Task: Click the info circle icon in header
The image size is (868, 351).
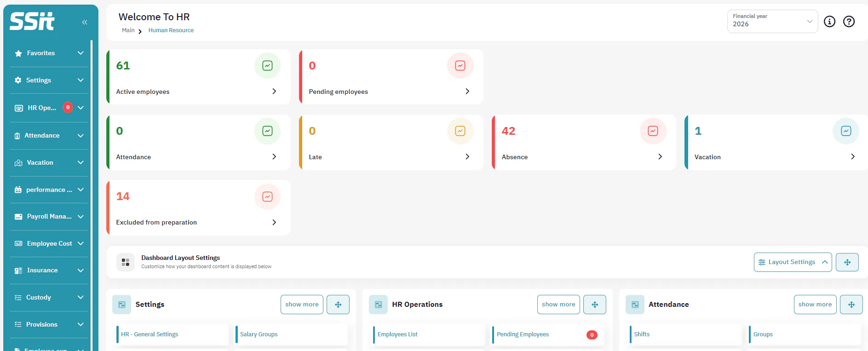Action: tap(829, 22)
